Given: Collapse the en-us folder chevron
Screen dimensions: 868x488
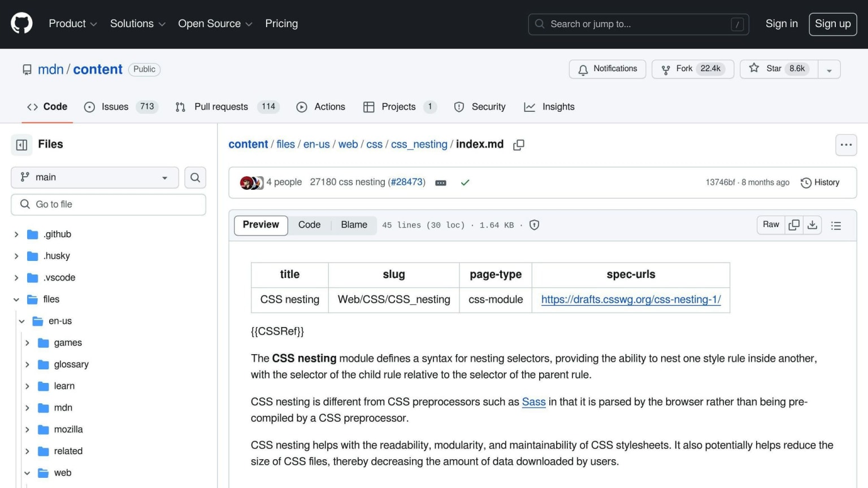Looking at the screenshot, I should (22, 321).
